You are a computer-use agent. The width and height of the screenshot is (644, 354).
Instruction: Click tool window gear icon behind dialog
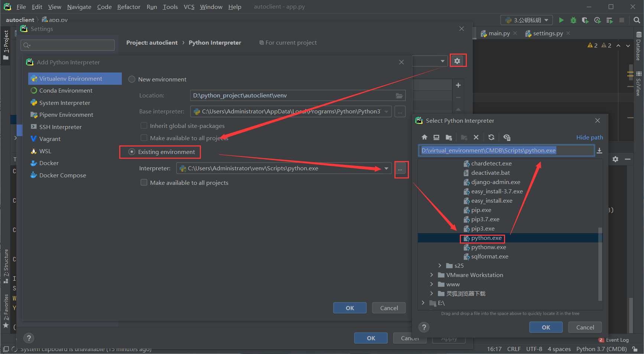615,159
